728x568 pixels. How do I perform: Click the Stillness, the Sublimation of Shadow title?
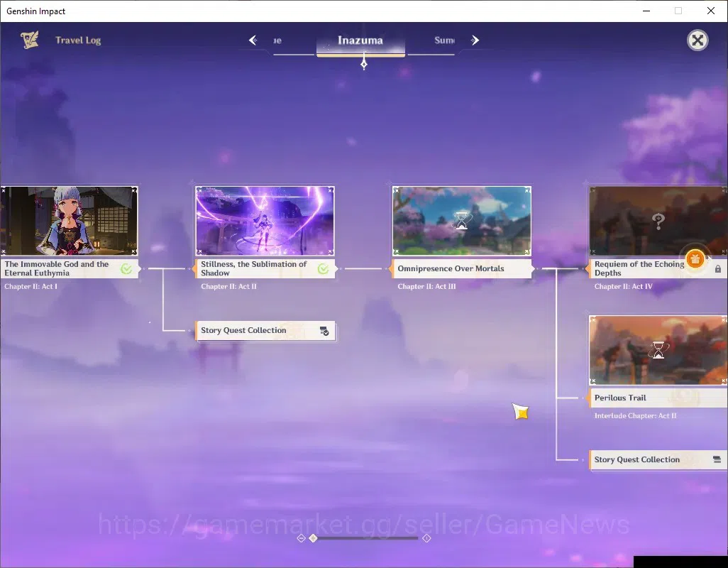(x=253, y=268)
